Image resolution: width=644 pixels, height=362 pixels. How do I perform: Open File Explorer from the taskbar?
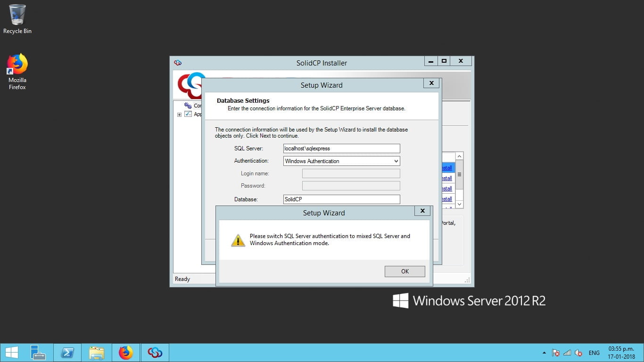tap(97, 352)
